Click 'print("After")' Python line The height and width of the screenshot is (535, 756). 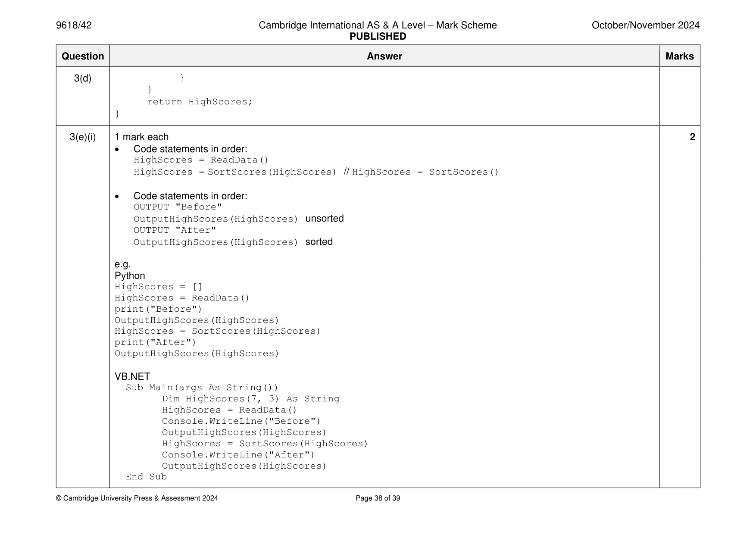(x=155, y=342)
